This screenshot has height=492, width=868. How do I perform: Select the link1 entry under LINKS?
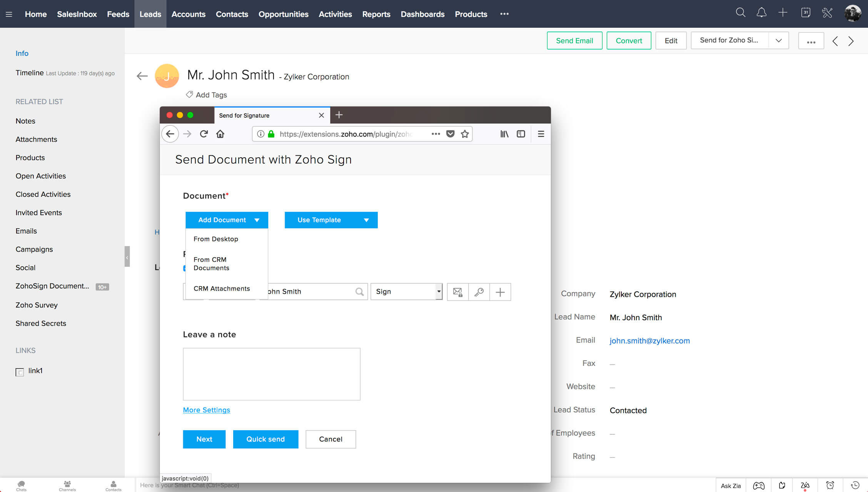tap(35, 371)
